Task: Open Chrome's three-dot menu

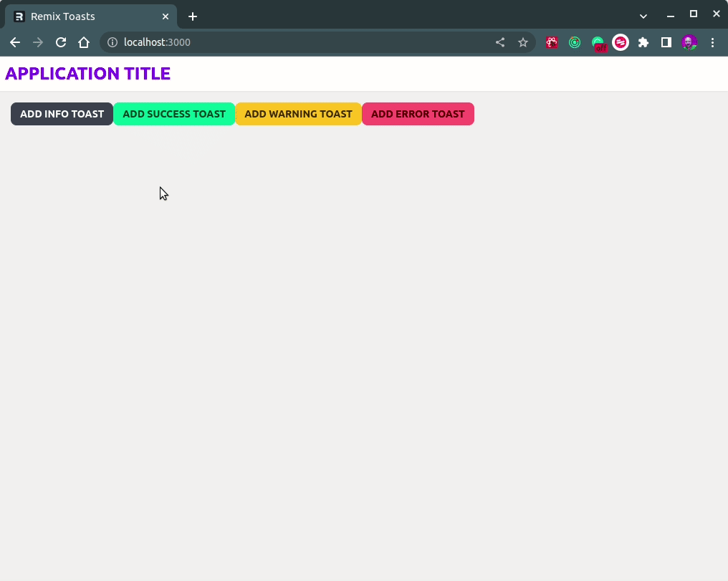Action: click(713, 43)
